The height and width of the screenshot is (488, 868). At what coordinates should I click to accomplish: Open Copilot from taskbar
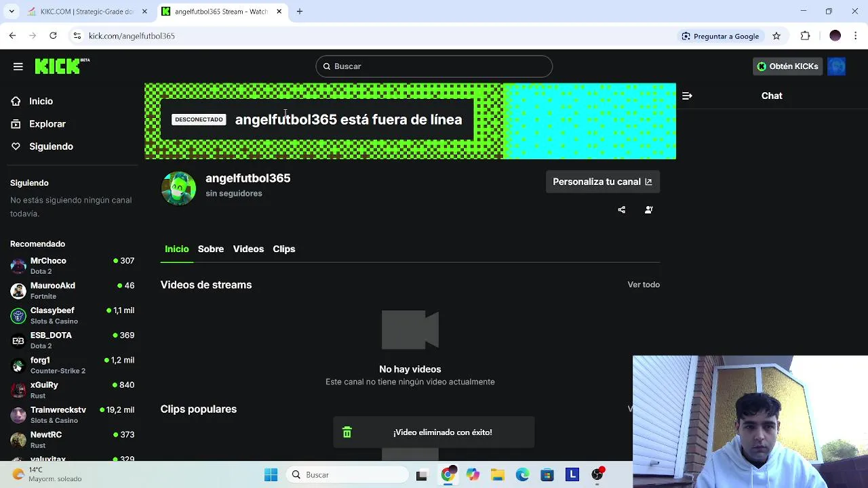pyautogui.click(x=473, y=475)
